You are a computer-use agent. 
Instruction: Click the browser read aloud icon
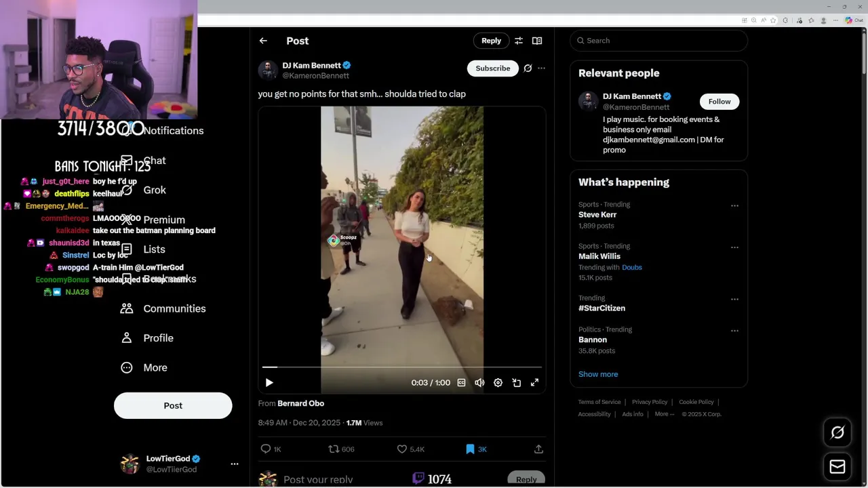[764, 20]
